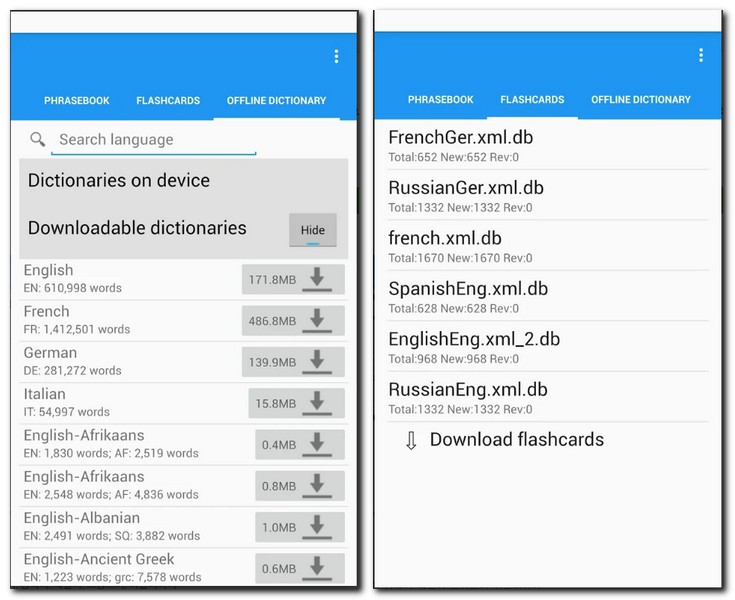Image resolution: width=735 pixels, height=600 pixels.
Task: Click the search magnifier icon
Action: click(x=38, y=140)
